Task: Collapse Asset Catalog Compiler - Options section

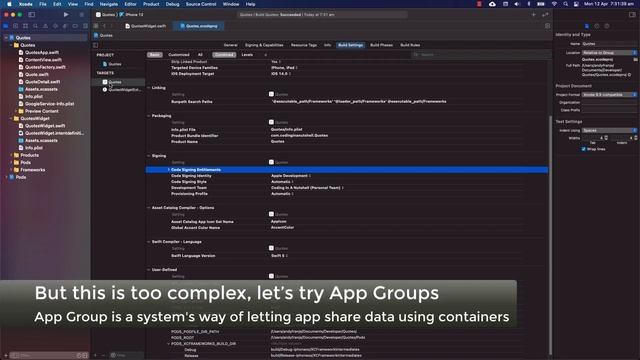Action: tap(149, 208)
